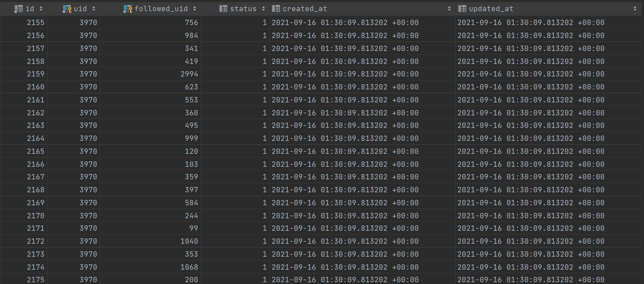Pick followed_uid value 984
The width and height of the screenshot is (644, 284).
click(192, 36)
